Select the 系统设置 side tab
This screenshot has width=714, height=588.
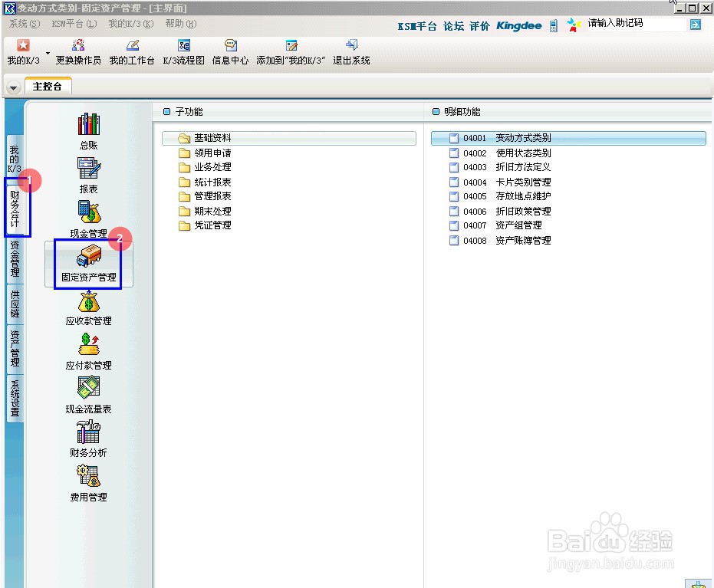click(x=15, y=398)
